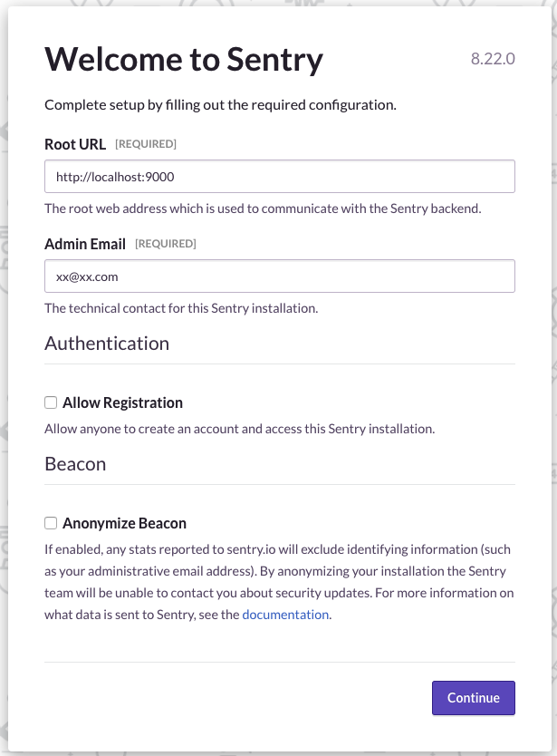Select the Admin Email field label
The image size is (557, 756).
(85, 244)
